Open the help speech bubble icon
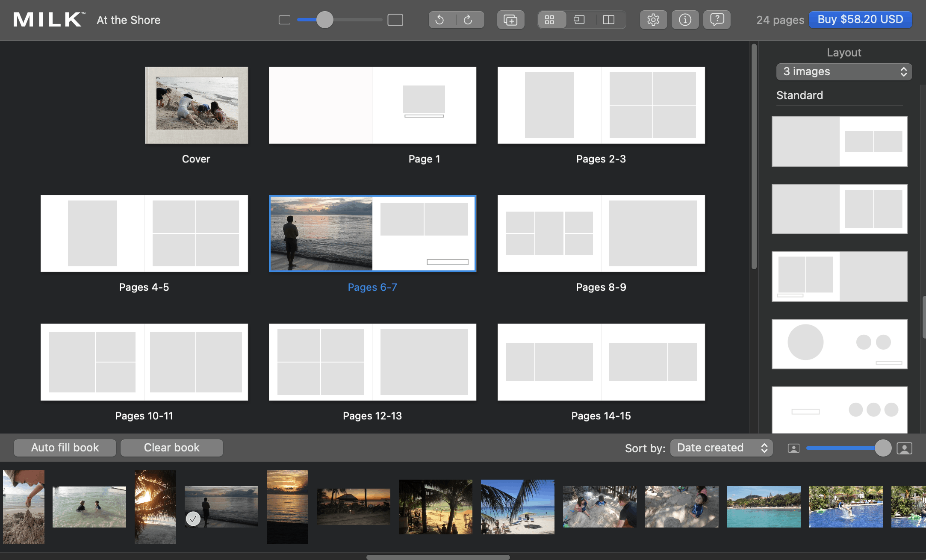This screenshot has height=560, width=926. coord(717,20)
